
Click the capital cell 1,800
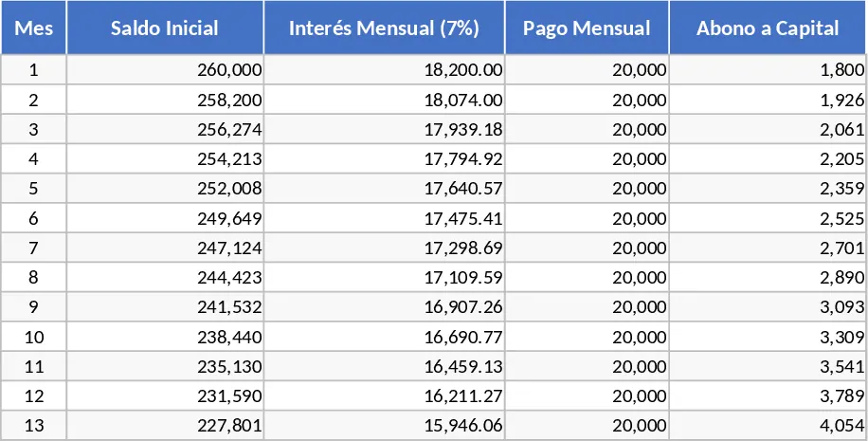(768, 70)
